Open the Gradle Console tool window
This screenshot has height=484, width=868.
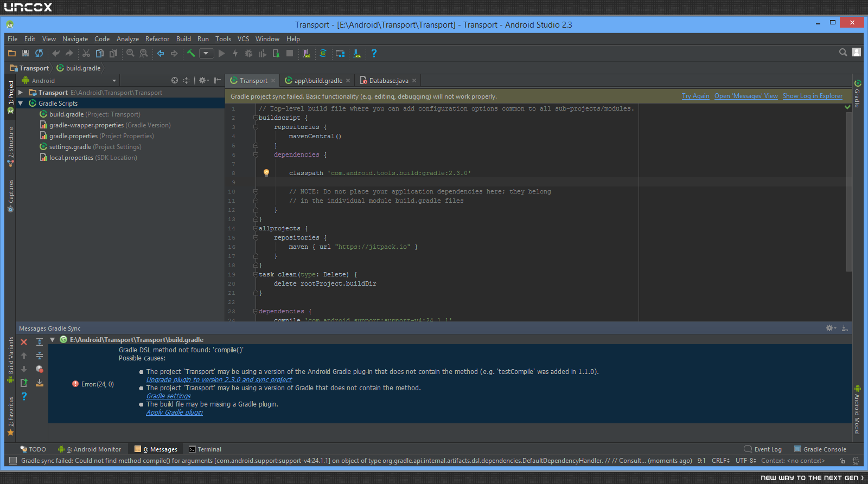coord(820,449)
